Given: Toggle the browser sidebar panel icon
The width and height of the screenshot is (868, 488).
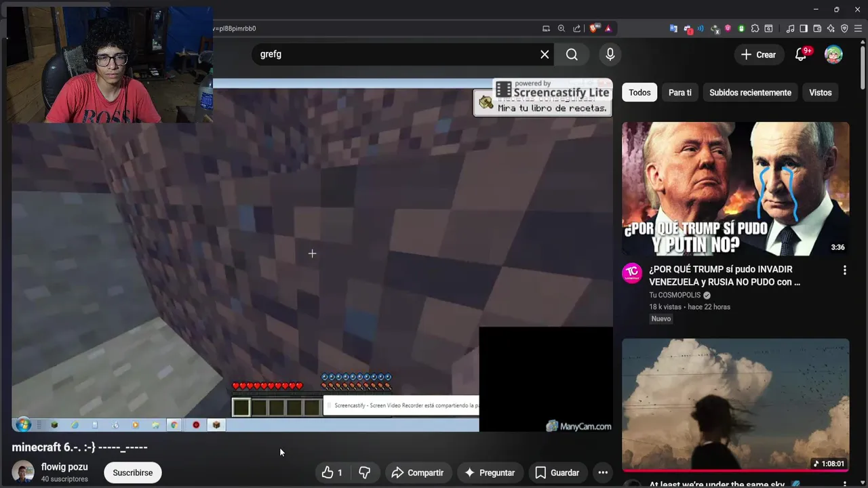Looking at the screenshot, I should pos(804,28).
